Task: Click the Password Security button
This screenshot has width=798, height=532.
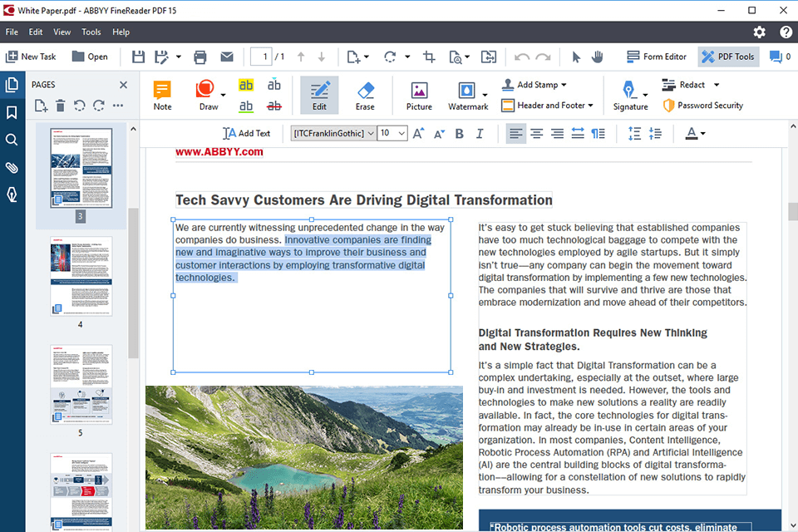Action: [702, 106]
